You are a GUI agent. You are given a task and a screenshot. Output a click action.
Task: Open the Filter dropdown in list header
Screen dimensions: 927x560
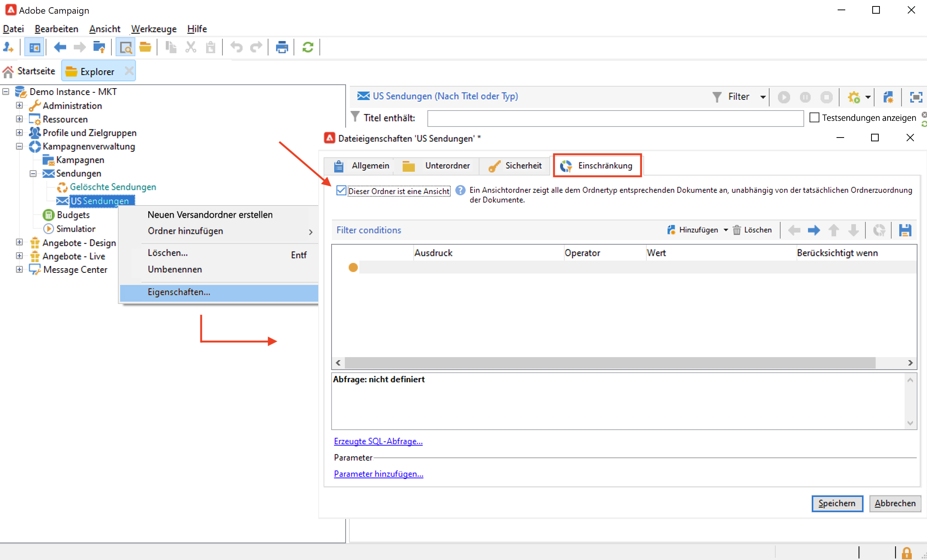[763, 97]
